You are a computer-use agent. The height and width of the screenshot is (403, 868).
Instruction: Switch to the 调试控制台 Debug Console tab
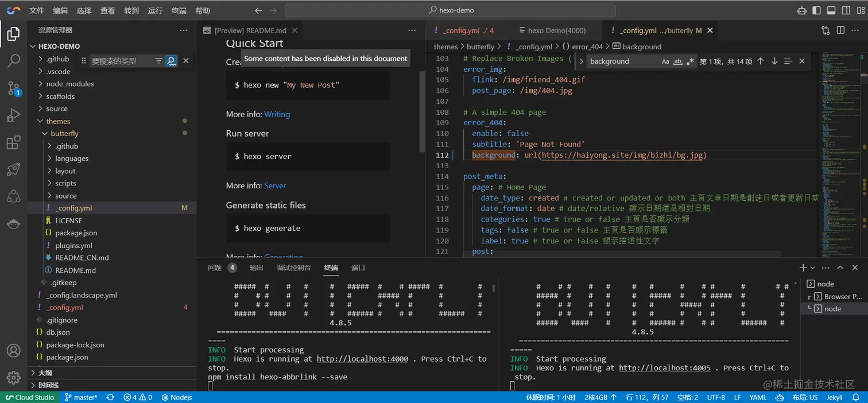coord(294,268)
